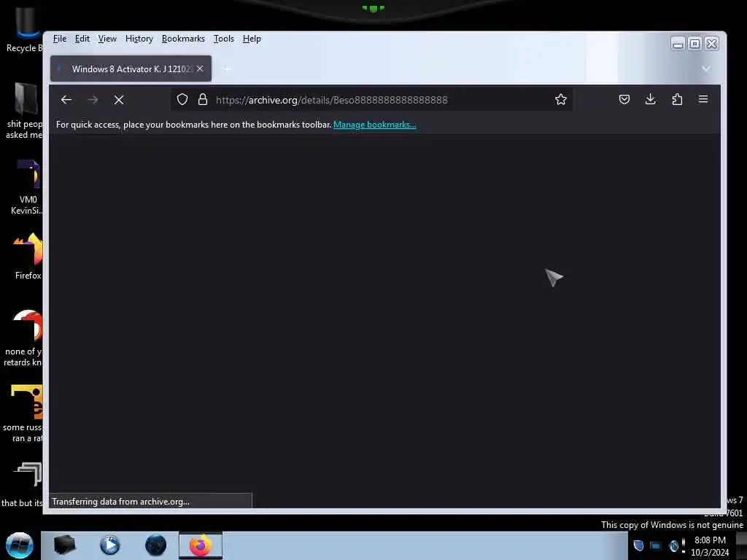Open the Firefox hamburger application menu

coord(703,99)
